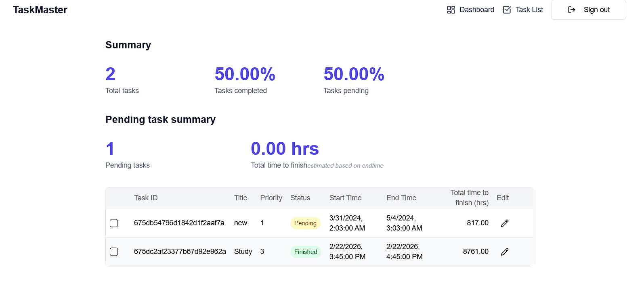
Task: Select checkbox for task 'Study'
Action: (114, 252)
